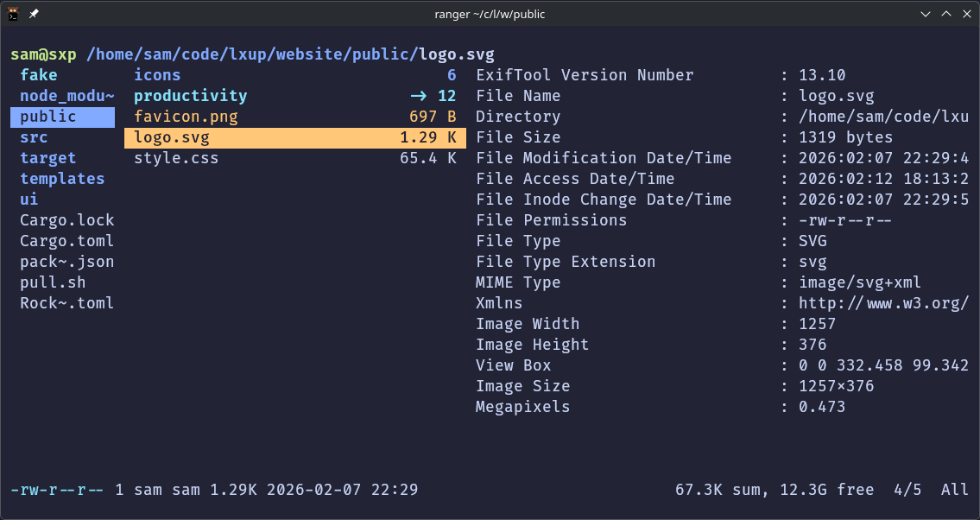Select the highlighted logo.svg file entry
Viewport: 980px width, 520px height.
173,136
